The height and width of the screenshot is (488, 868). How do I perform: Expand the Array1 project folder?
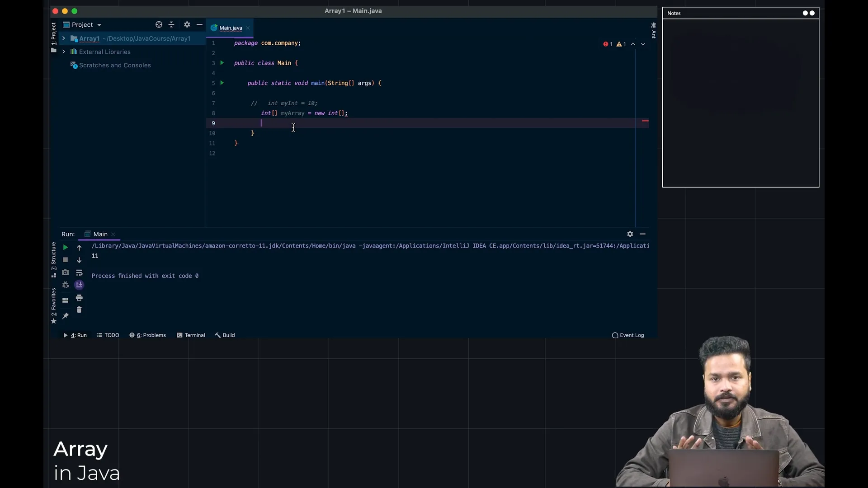64,38
